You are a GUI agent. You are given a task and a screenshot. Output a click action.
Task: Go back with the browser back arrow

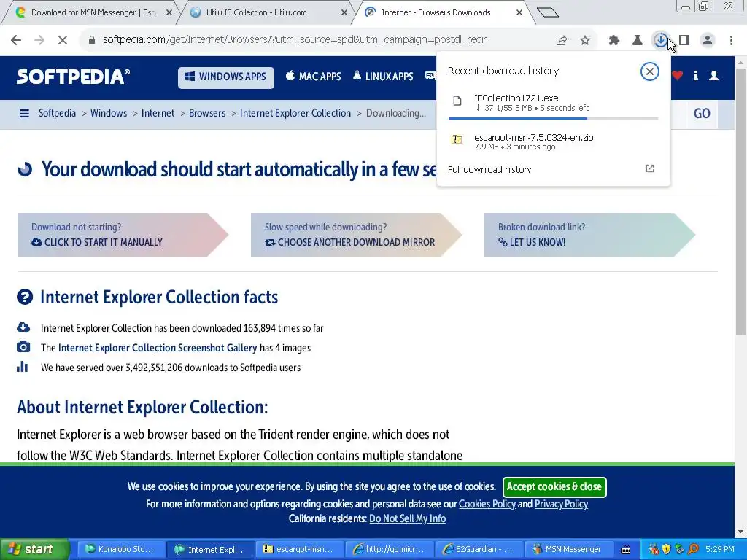point(16,40)
